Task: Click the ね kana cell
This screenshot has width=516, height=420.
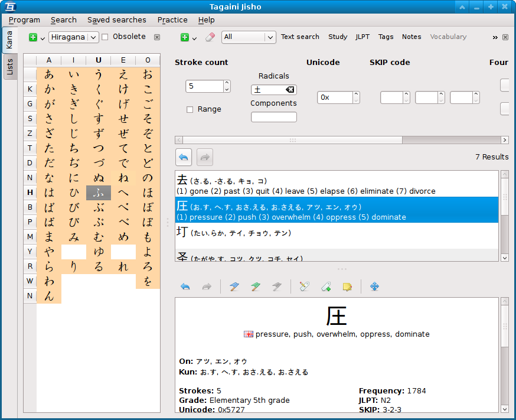Action: click(123, 178)
